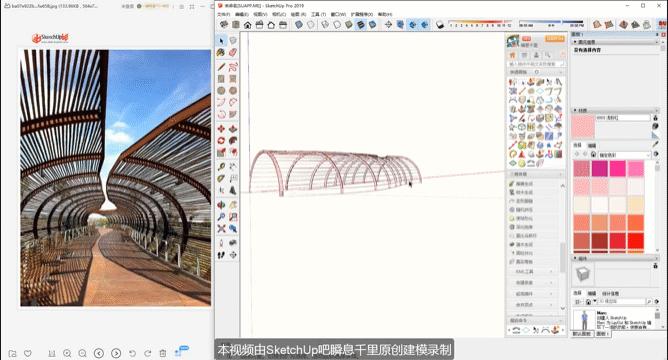The height and width of the screenshot is (360, 668).
Task: Pick the bright red material swatch
Action: [636, 241]
